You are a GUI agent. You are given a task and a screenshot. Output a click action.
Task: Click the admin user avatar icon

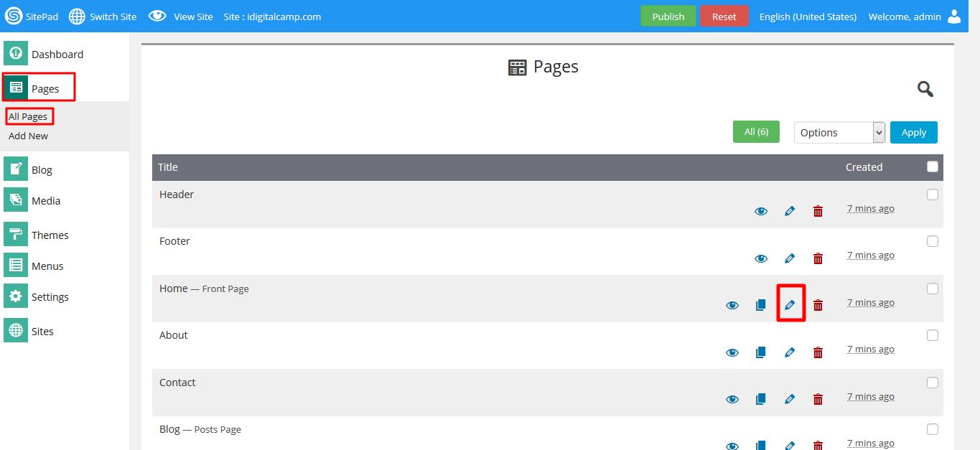pyautogui.click(x=954, y=16)
